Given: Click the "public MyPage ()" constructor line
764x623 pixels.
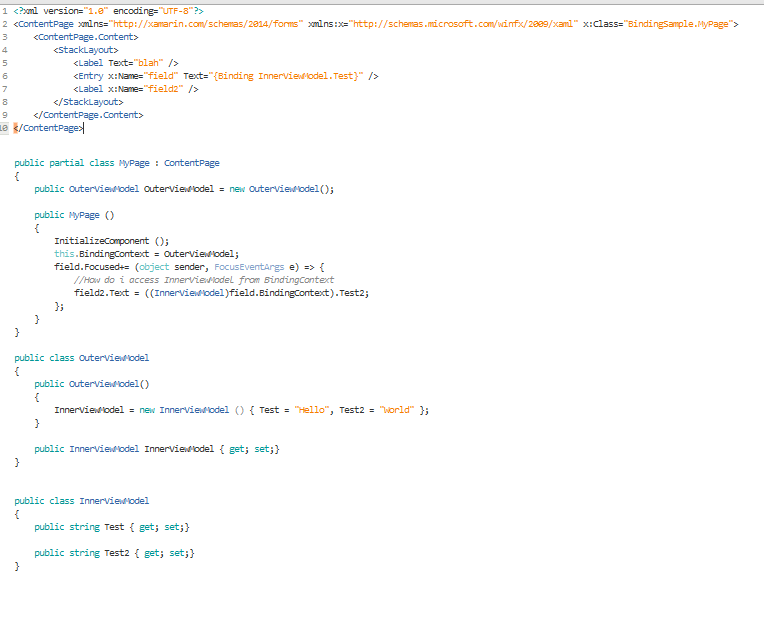Looking at the screenshot, I should click(74, 215).
